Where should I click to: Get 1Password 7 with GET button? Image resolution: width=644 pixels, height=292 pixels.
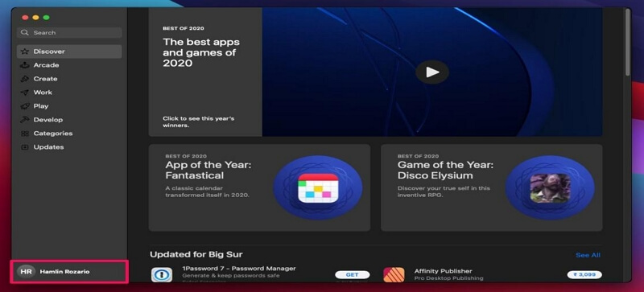[352, 275]
